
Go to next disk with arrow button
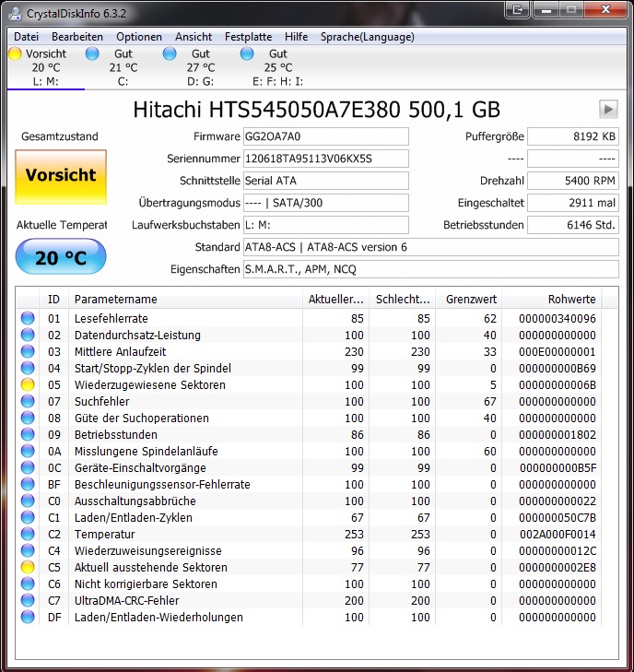coord(608,110)
